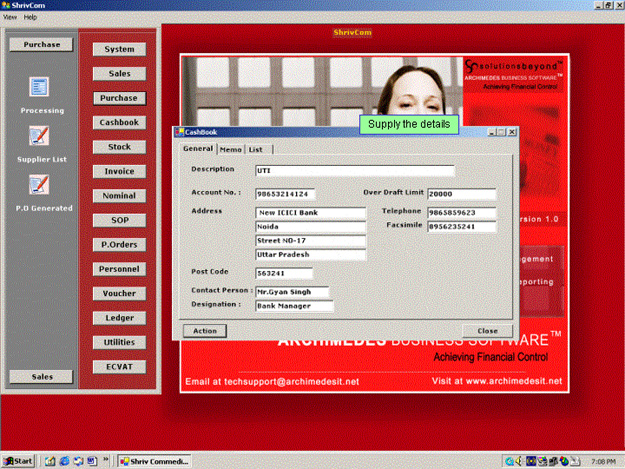625x469 pixels.
Task: Open the Stock module button
Action: click(x=119, y=147)
